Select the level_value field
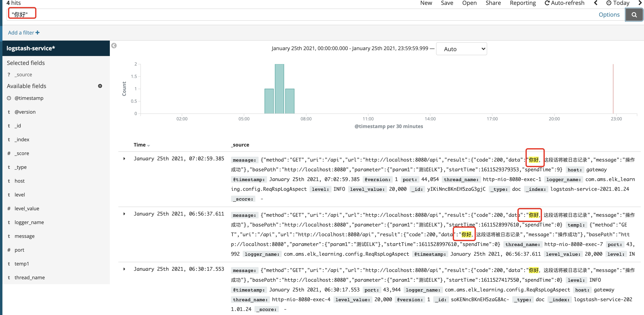Screen dimensions: 644x315 click(27, 208)
